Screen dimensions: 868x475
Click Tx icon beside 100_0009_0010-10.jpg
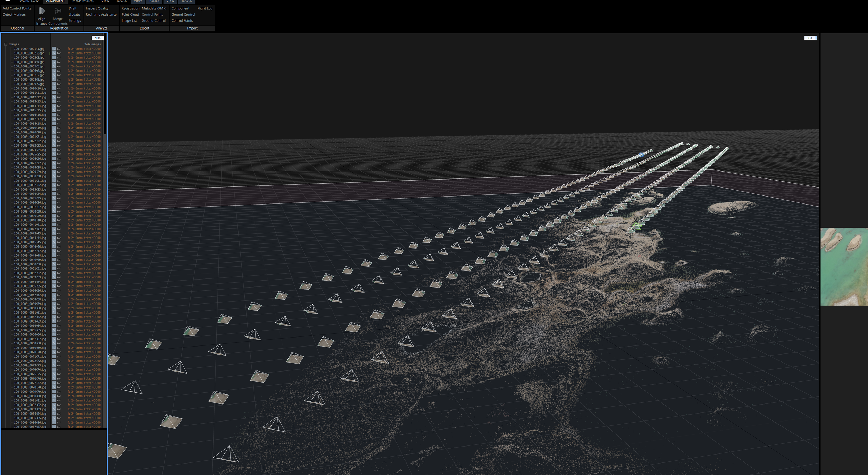pyautogui.click(x=53, y=89)
